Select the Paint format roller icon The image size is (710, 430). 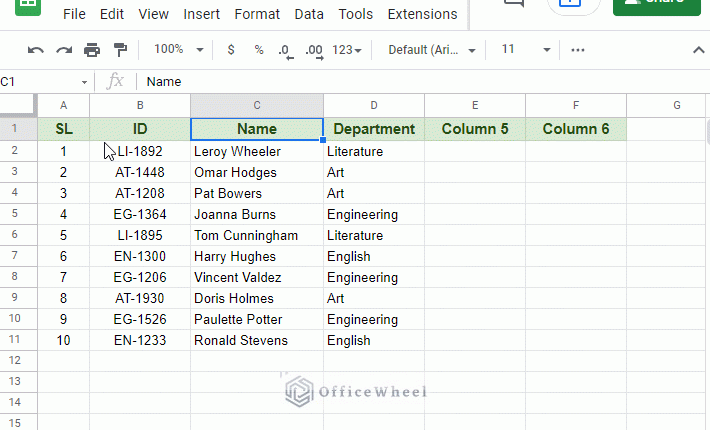pyautogui.click(x=120, y=50)
